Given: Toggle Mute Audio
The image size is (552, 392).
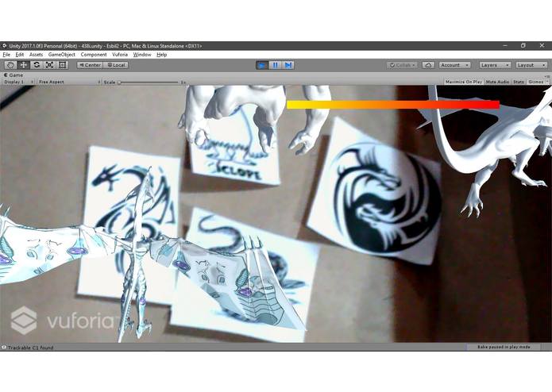Looking at the screenshot, I should tap(497, 82).
